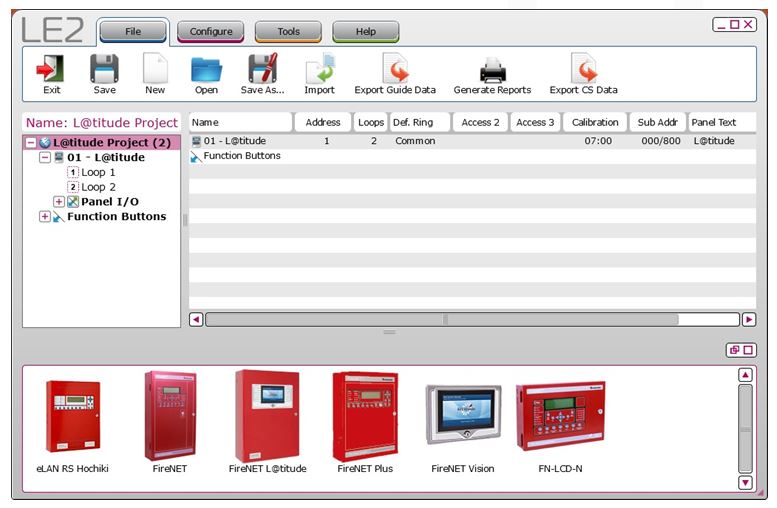This screenshot has height=508, width=777.
Task: Click the Address column header
Action: 323,122
